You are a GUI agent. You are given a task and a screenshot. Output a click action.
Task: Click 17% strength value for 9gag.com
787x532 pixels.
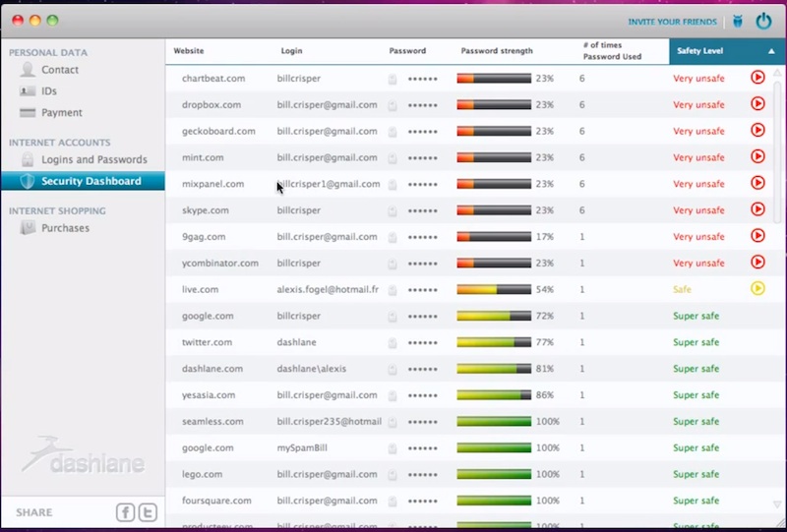click(545, 237)
